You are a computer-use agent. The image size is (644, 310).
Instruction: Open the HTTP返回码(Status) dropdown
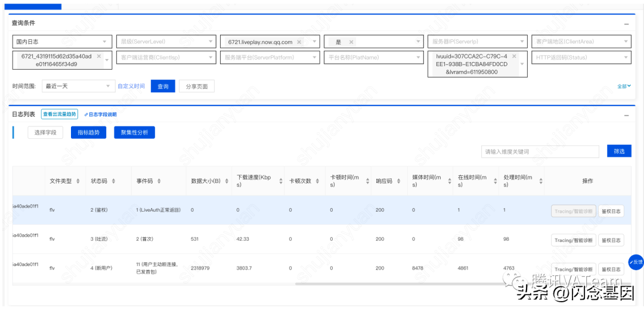[581, 57]
